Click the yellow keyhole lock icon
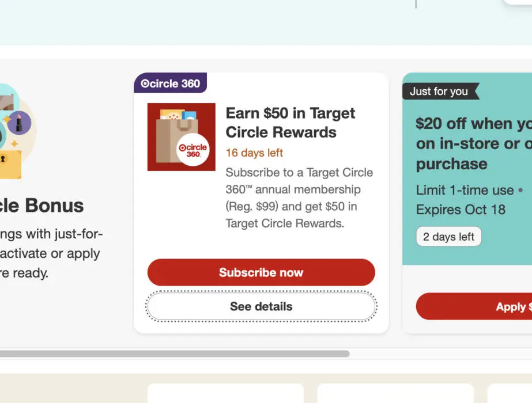 (8, 163)
